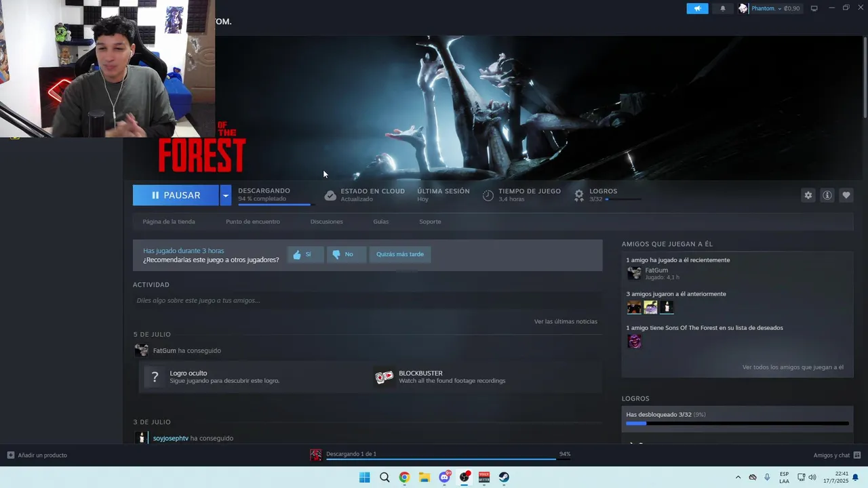Viewport: 868px width, 488px height.
Task: Click 'Has jugado durante 3 horas' text
Action: point(183,251)
